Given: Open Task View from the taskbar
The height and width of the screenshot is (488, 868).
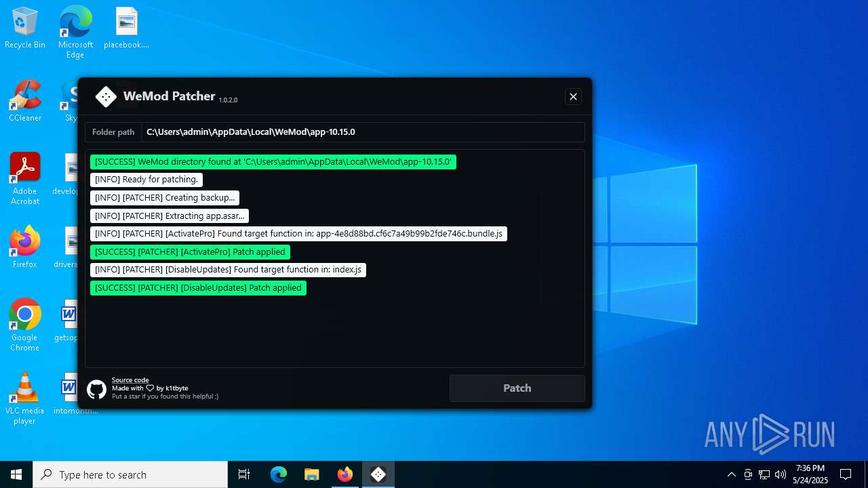Looking at the screenshot, I should (x=244, y=474).
